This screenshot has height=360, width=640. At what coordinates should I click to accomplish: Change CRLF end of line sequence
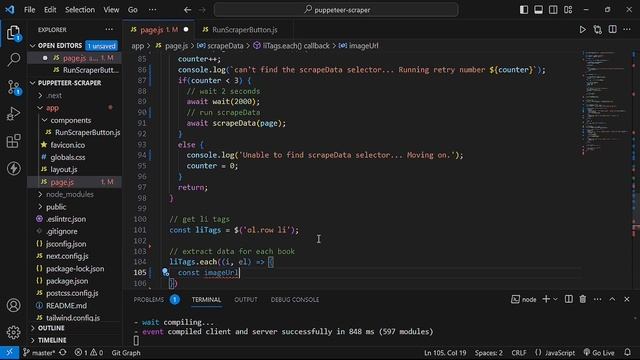coord(518,353)
